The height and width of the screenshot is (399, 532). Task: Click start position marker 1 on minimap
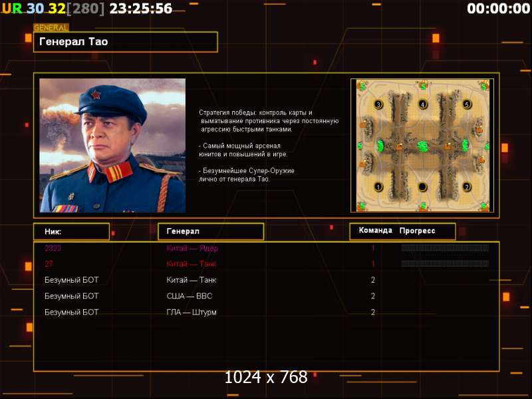click(x=378, y=187)
